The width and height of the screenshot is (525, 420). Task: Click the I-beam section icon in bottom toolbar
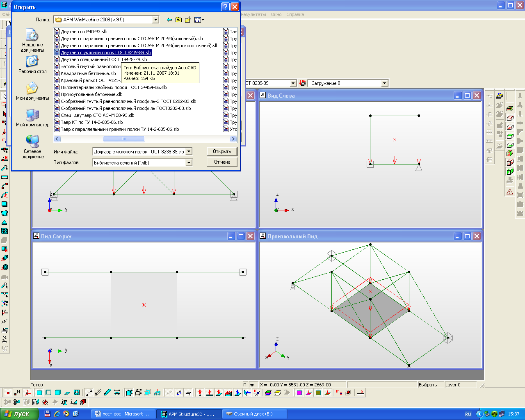pos(64,402)
